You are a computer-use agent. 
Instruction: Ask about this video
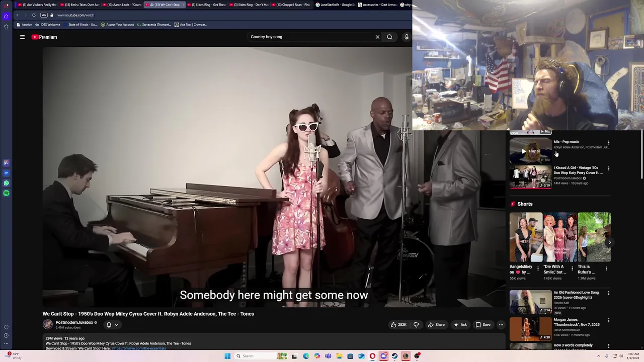click(x=460, y=325)
